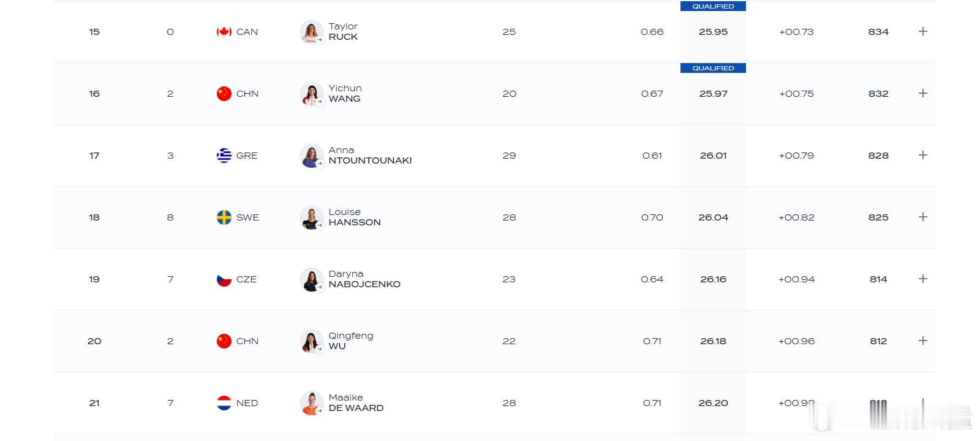Open Yichun Wang's athlete profile link

click(x=345, y=94)
